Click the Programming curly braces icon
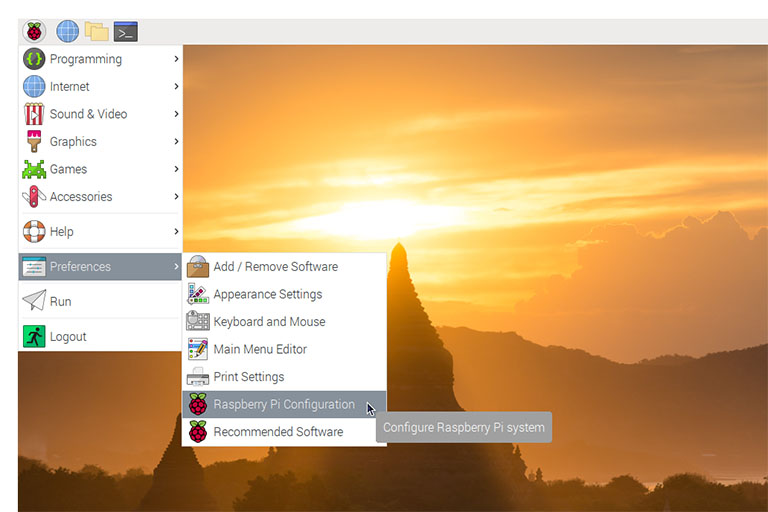The height and width of the screenshot is (512, 768). pos(34,59)
